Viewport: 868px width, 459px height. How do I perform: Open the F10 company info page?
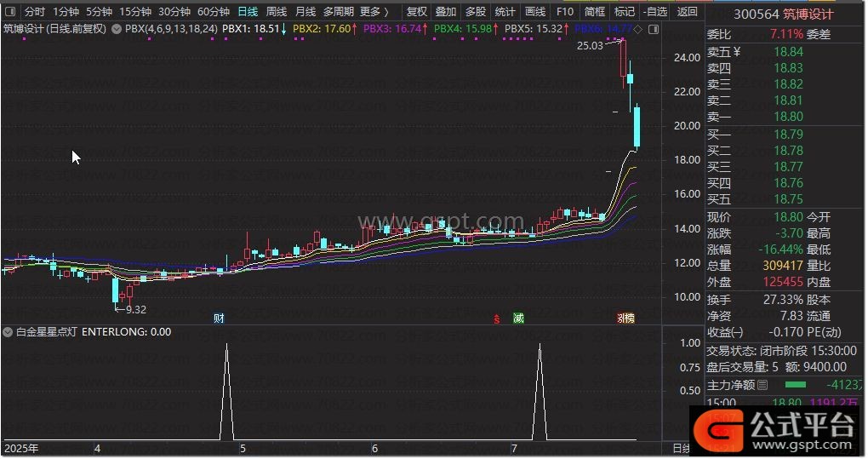pyautogui.click(x=564, y=12)
